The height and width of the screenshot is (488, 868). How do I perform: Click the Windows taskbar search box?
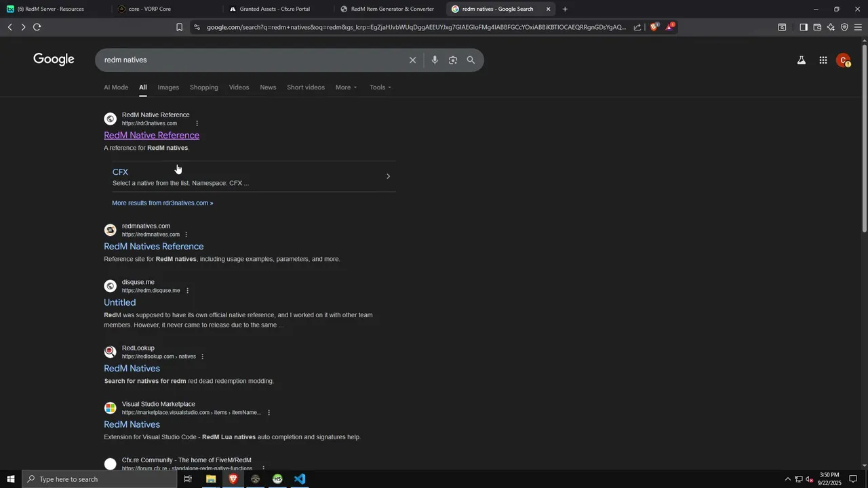tap(100, 479)
